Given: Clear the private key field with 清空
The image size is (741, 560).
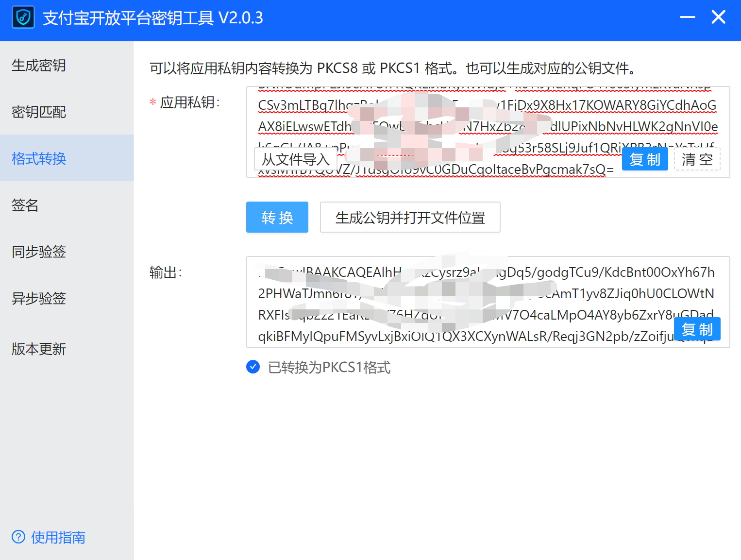Looking at the screenshot, I should tap(697, 159).
